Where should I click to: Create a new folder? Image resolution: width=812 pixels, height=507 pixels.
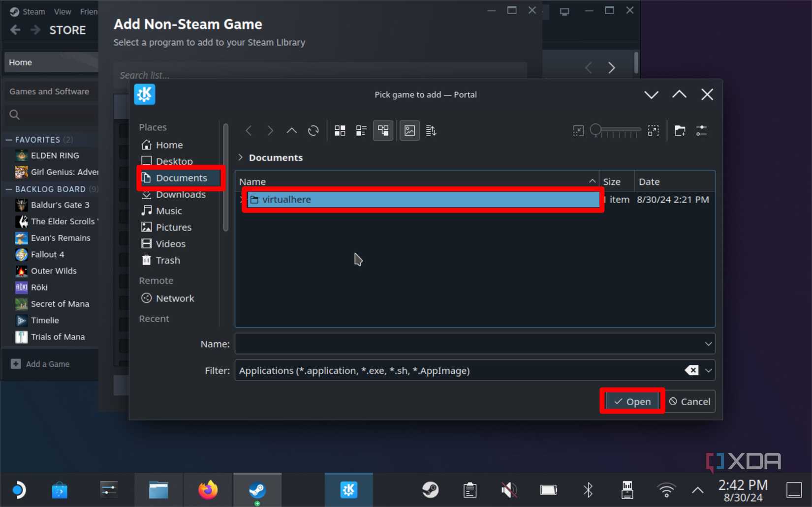pos(680,130)
